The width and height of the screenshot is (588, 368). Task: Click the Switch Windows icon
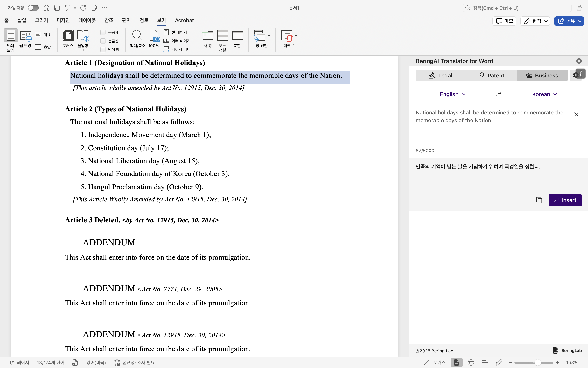(x=260, y=35)
